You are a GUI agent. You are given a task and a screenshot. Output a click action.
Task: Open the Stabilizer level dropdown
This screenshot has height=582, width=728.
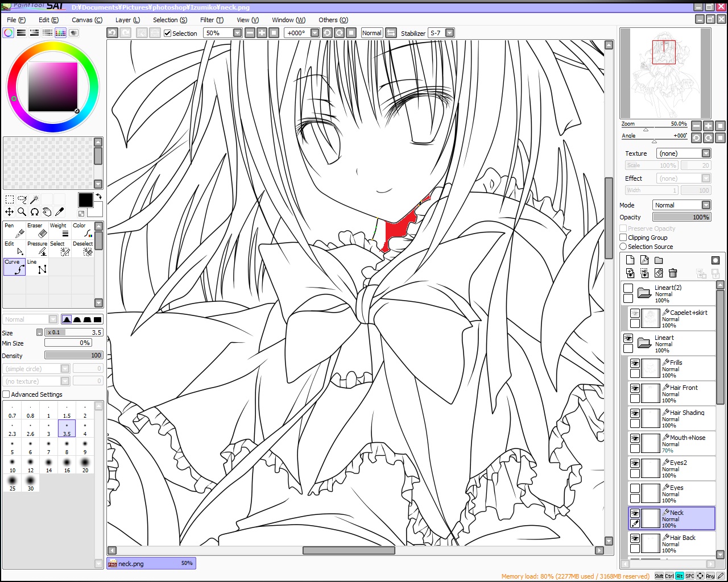pyautogui.click(x=449, y=33)
